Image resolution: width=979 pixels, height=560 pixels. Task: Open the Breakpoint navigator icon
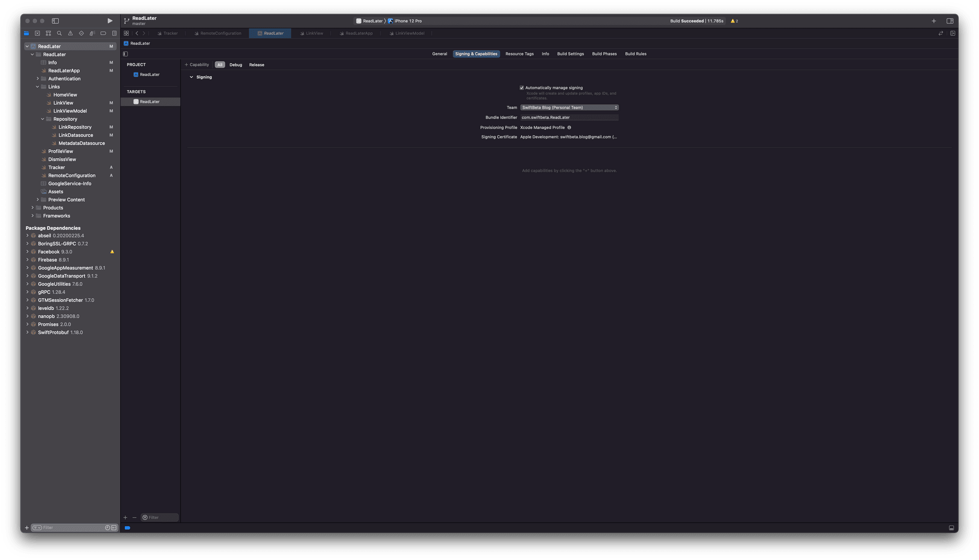[103, 33]
